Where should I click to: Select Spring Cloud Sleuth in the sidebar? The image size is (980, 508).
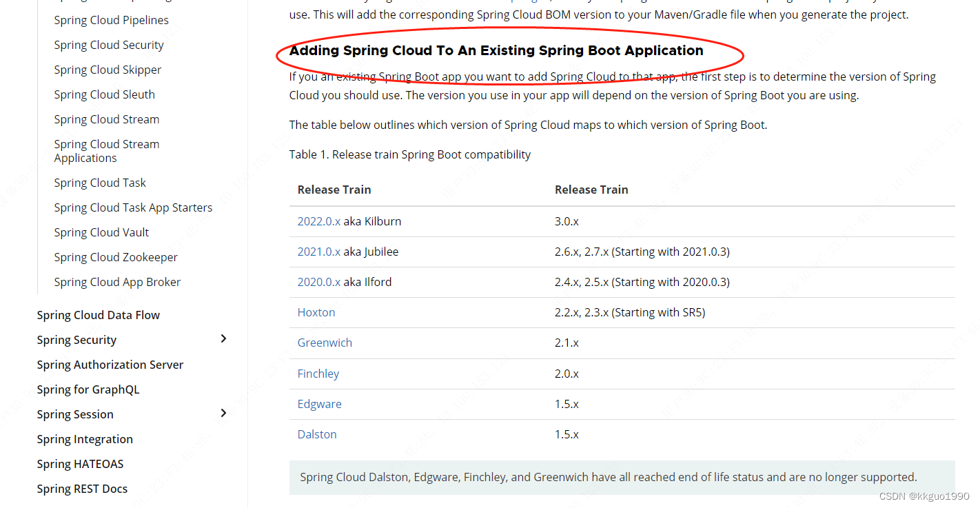click(x=104, y=94)
